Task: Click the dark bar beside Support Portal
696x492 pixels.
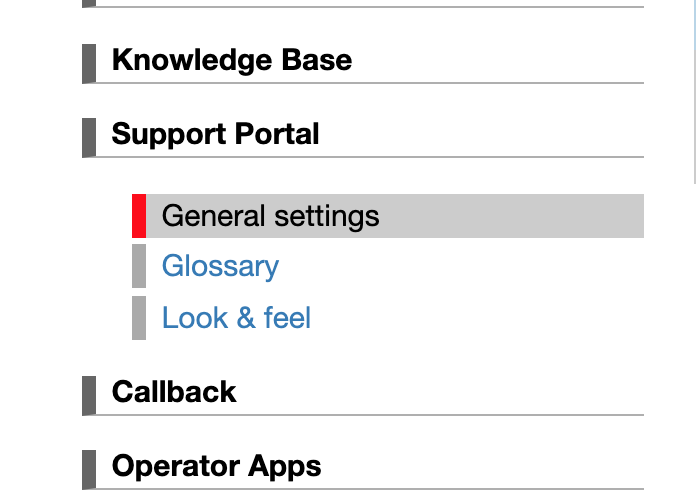Action: point(89,137)
